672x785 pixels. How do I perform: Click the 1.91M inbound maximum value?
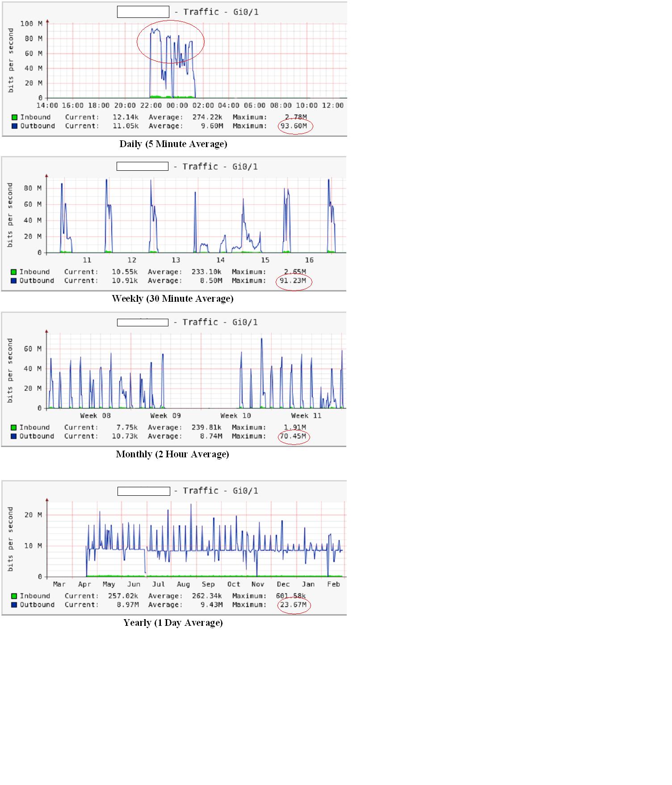pyautogui.click(x=295, y=428)
